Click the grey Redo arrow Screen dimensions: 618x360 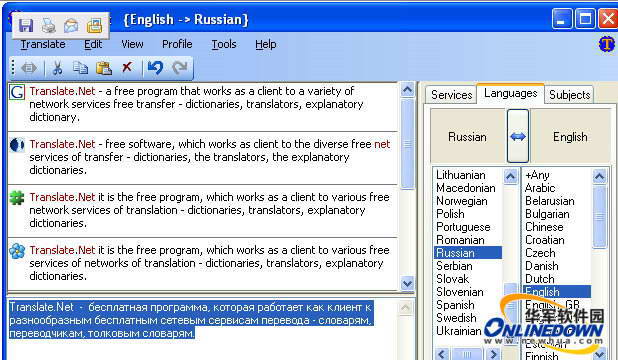(179, 68)
